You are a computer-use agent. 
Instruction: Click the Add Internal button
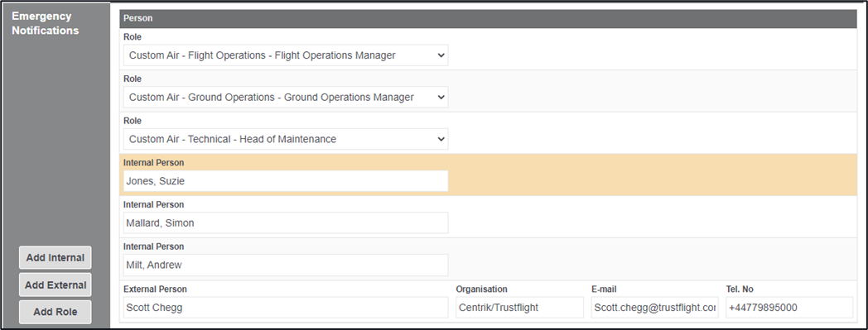point(55,257)
